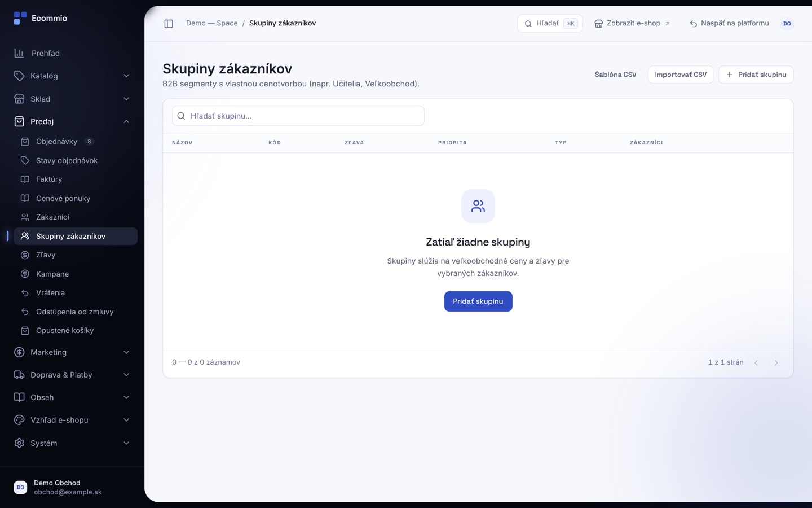
Task: Expand the Katalóg section
Action: (x=72, y=76)
